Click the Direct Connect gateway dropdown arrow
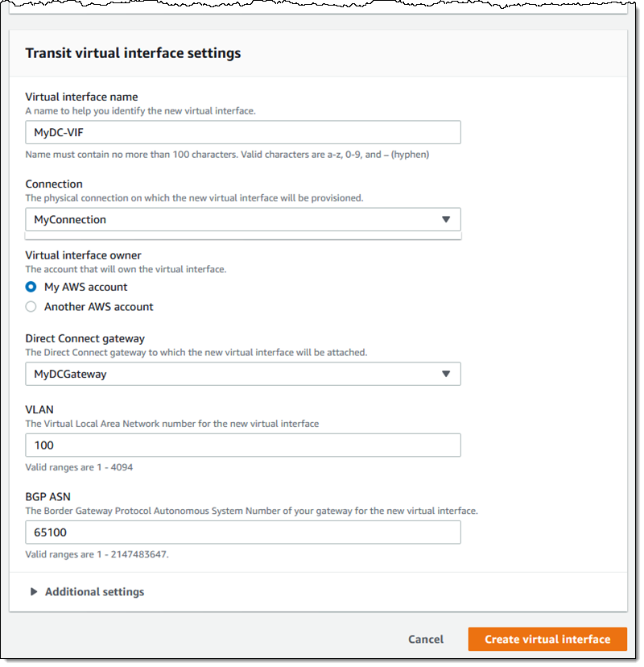This screenshot has width=644, height=667. pos(446,374)
